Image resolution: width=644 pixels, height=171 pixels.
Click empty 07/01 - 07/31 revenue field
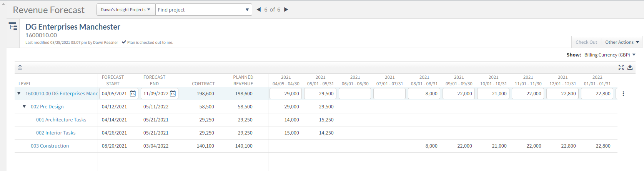tap(389, 94)
